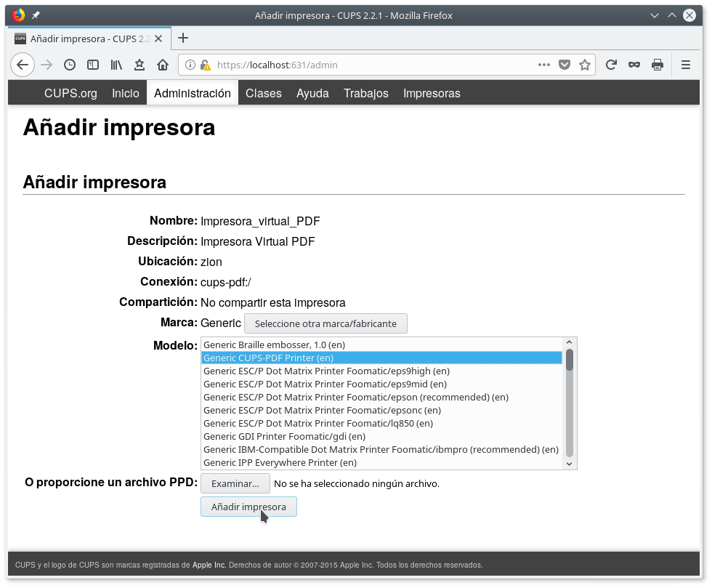Switch to the Impresoras tab
This screenshot has height=588, width=712.
(x=432, y=93)
